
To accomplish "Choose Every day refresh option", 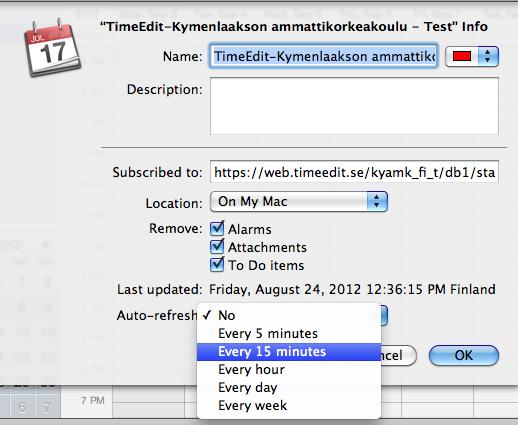I will pos(289,388).
